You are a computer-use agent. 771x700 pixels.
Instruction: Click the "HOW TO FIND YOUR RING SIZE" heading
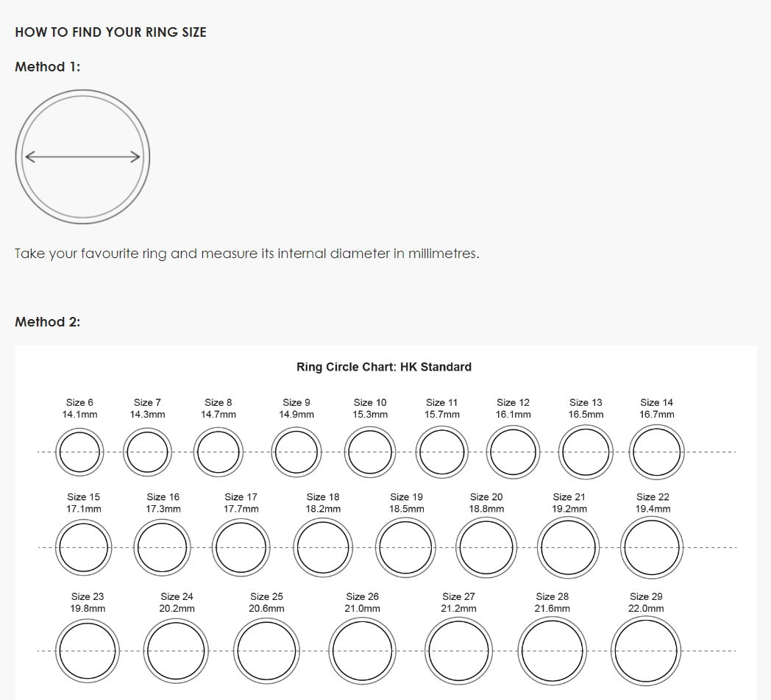click(110, 32)
